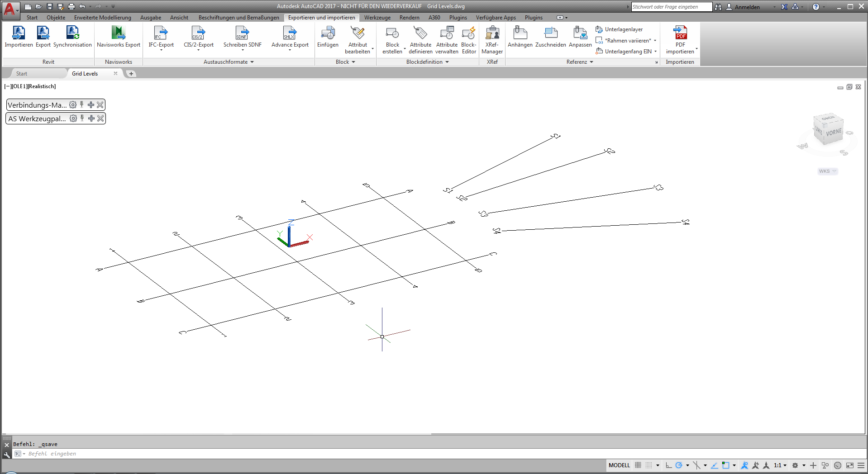Open the Rendern ribbon tab

coord(410,18)
